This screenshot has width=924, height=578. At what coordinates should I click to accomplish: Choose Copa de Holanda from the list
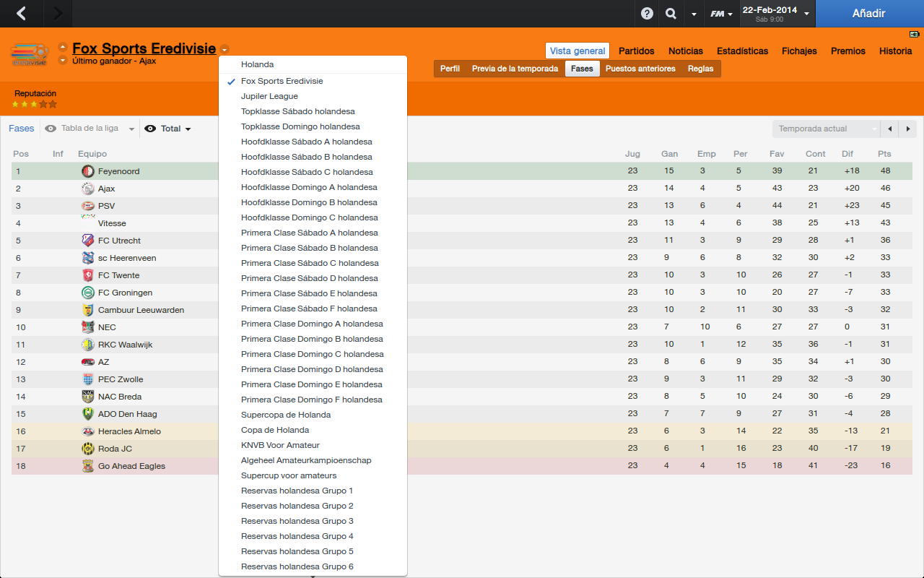pyautogui.click(x=313, y=430)
